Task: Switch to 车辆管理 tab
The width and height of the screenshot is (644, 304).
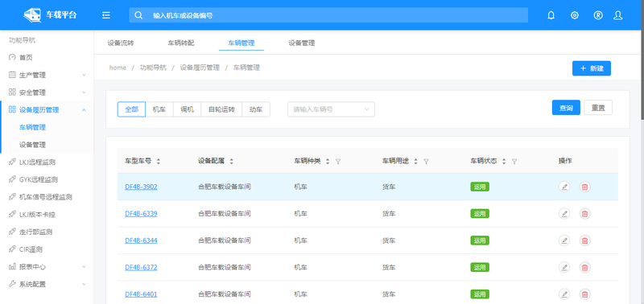Action: pyautogui.click(x=242, y=43)
